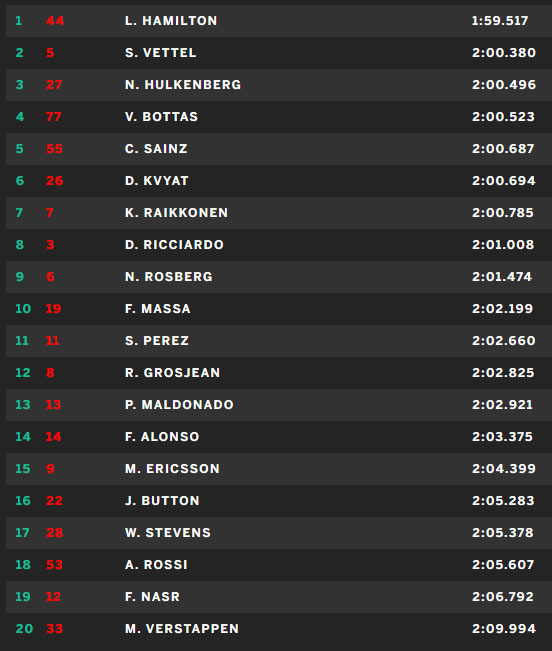552x651 pixels.
Task: Click the J. BUTTON driver name
Action: pos(162,500)
